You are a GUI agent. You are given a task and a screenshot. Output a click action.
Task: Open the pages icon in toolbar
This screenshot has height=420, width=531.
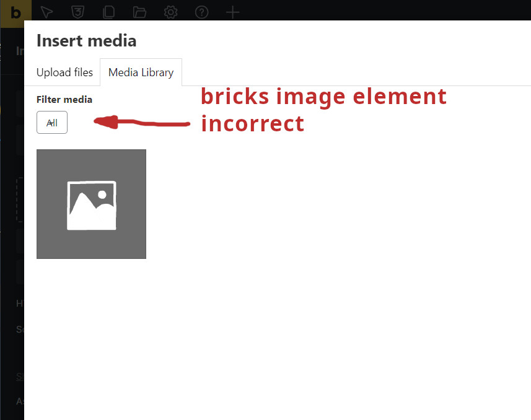click(x=108, y=12)
